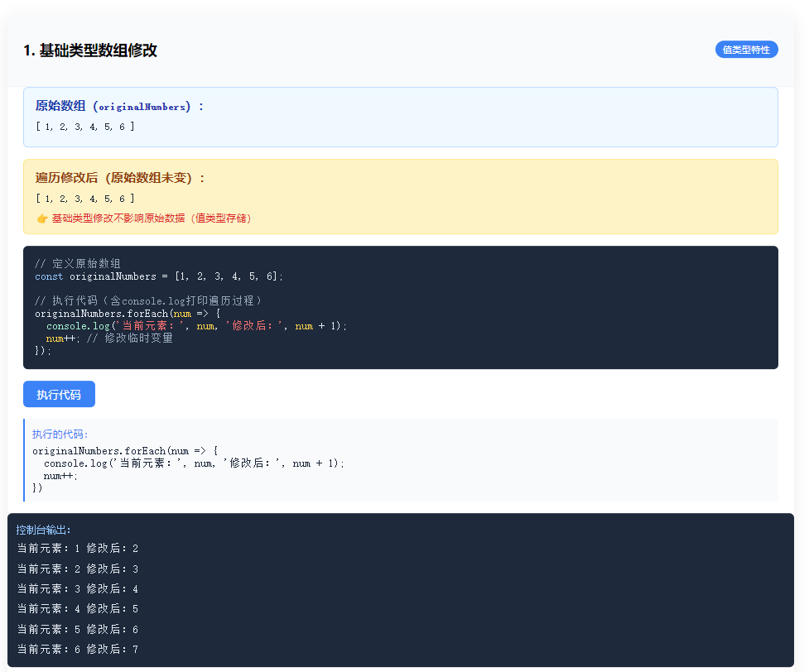Click output row 当前元素: 3 修改后: 4
Screen dimensions: 809x672
[x=77, y=589]
